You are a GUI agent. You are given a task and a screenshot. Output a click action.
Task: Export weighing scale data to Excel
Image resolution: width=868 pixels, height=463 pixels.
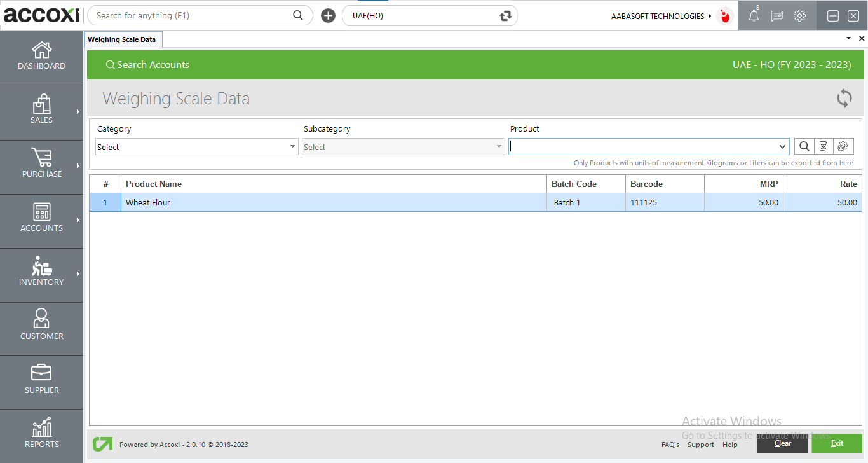[x=824, y=146]
